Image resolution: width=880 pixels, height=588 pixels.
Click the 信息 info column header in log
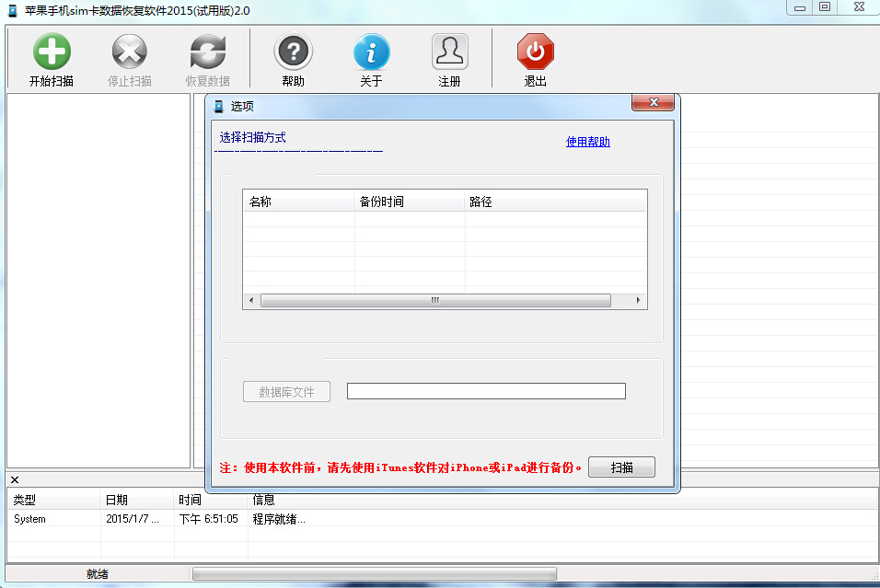click(x=562, y=500)
